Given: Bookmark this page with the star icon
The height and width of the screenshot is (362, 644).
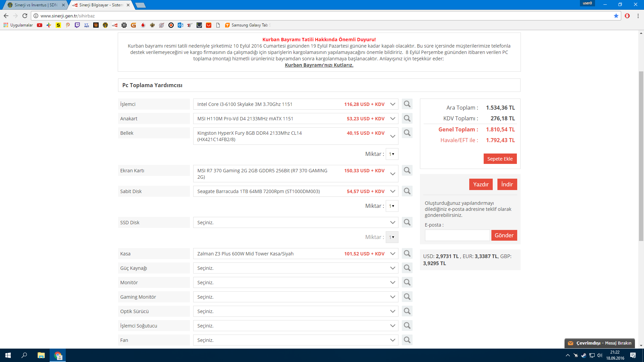Looking at the screenshot, I should (x=616, y=16).
